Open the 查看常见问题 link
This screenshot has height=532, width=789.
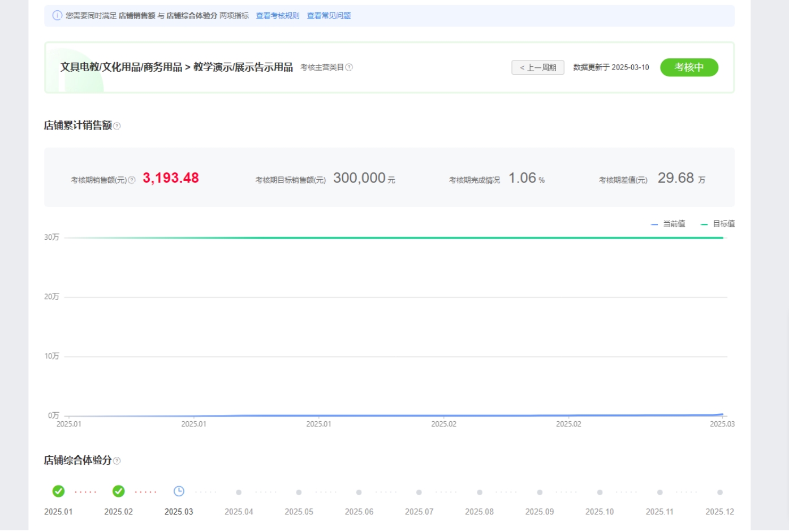329,16
